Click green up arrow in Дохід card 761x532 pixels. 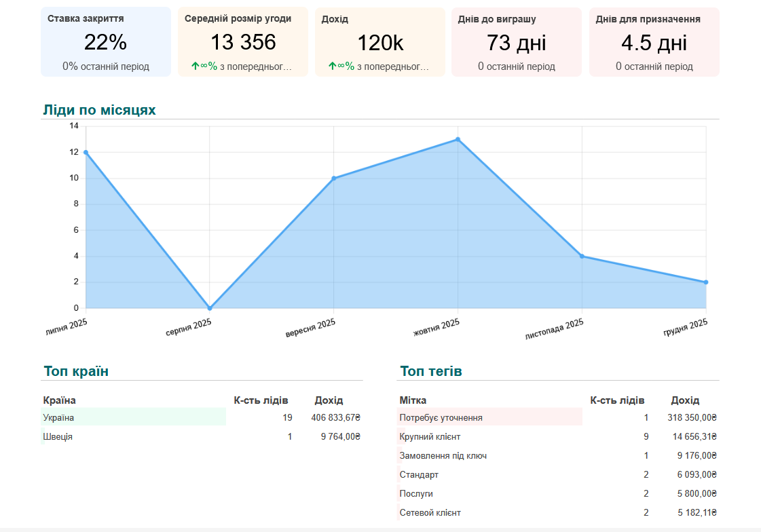click(332, 66)
